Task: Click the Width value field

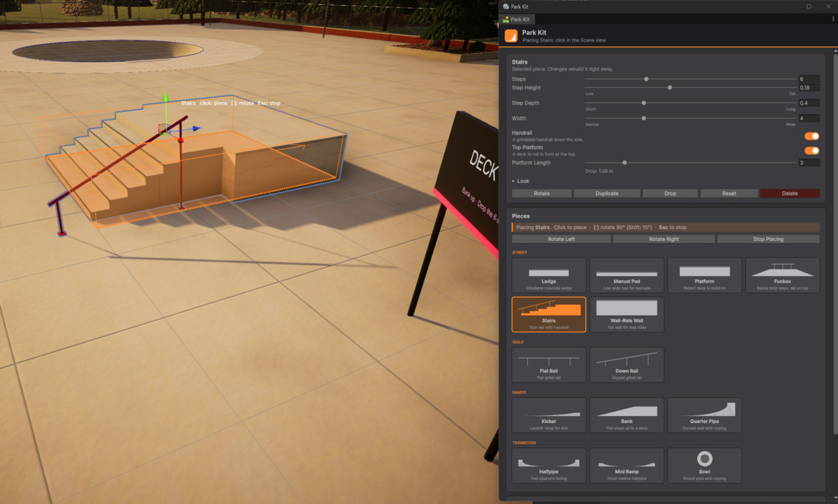Action: click(x=809, y=118)
